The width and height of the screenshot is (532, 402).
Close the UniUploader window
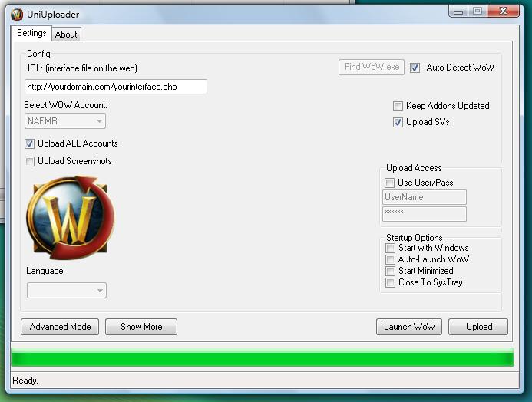[505, 11]
